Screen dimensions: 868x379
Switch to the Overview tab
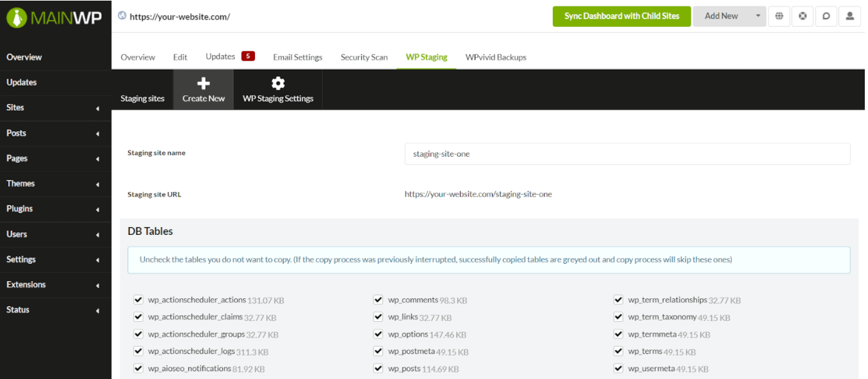138,57
